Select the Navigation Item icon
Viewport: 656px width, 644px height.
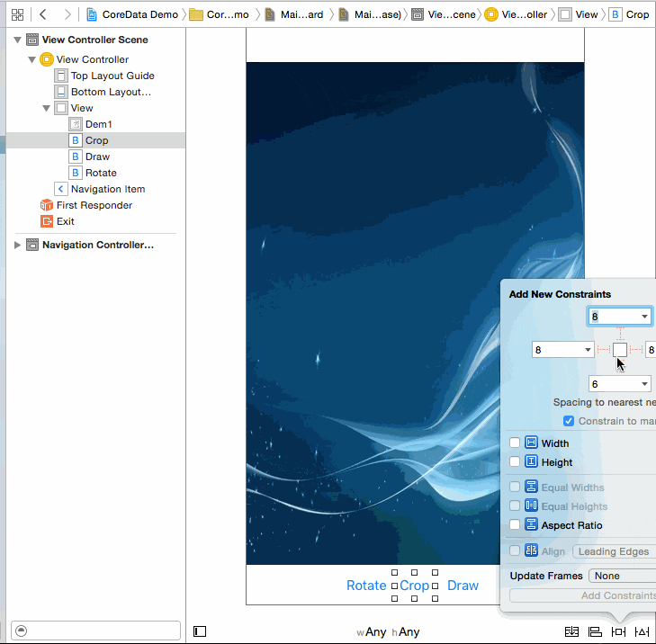coord(61,189)
